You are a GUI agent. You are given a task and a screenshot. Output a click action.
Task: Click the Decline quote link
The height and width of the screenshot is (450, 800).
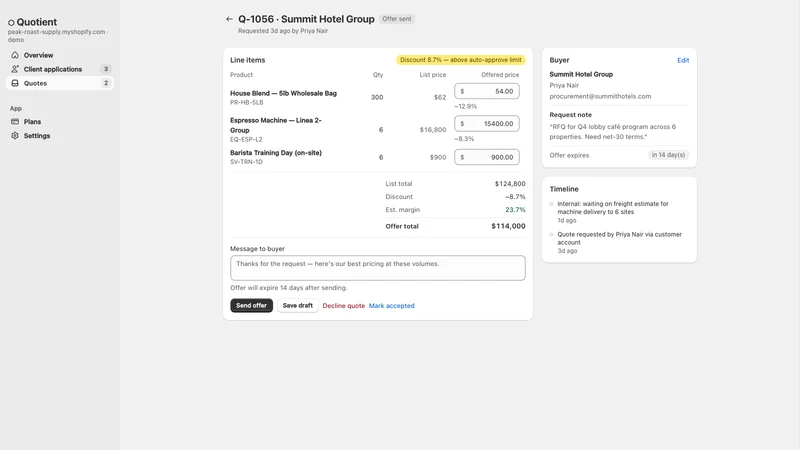point(343,306)
